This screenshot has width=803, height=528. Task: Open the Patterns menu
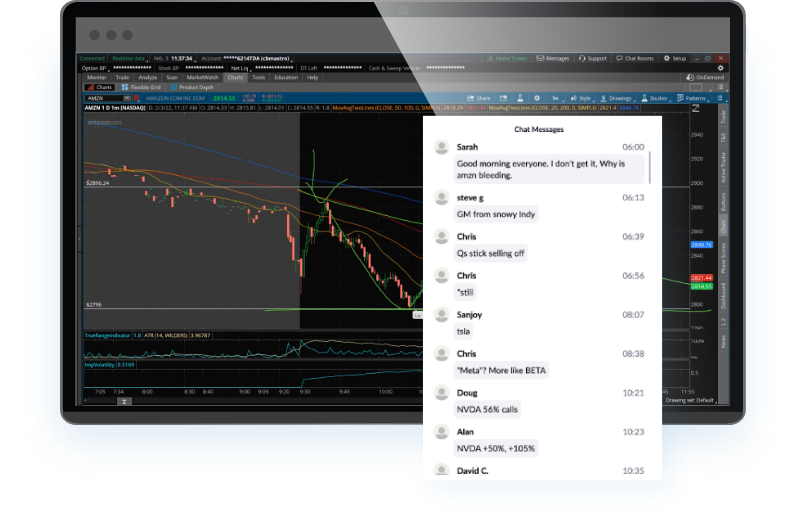[691, 98]
